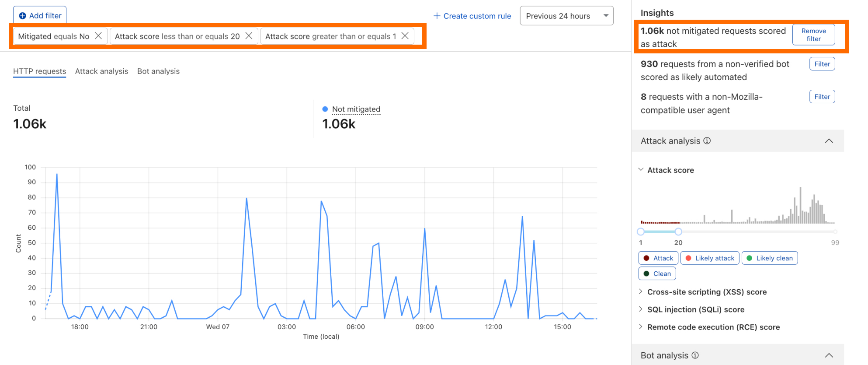Open the Previous 24 hours dropdown
The width and height of the screenshot is (868, 365).
click(x=566, y=16)
